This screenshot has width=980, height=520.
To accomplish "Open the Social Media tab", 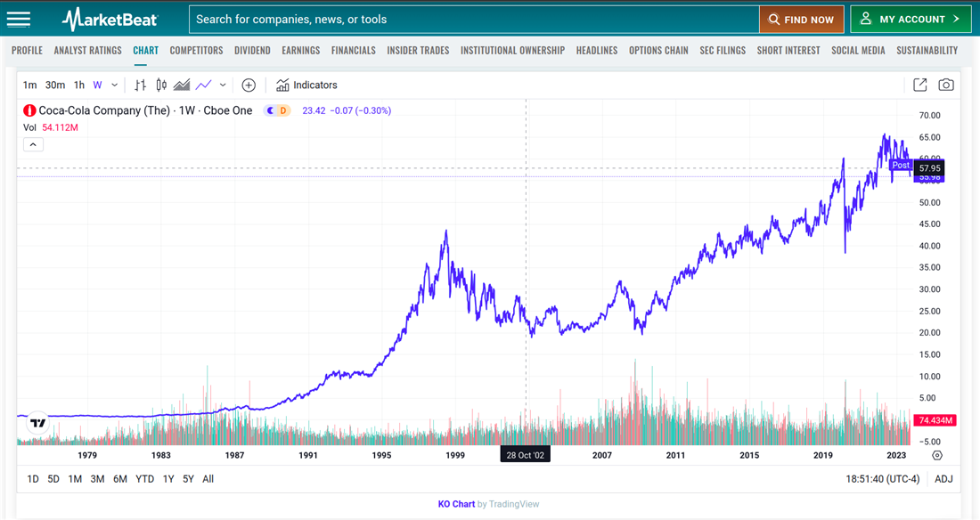I will coord(858,51).
